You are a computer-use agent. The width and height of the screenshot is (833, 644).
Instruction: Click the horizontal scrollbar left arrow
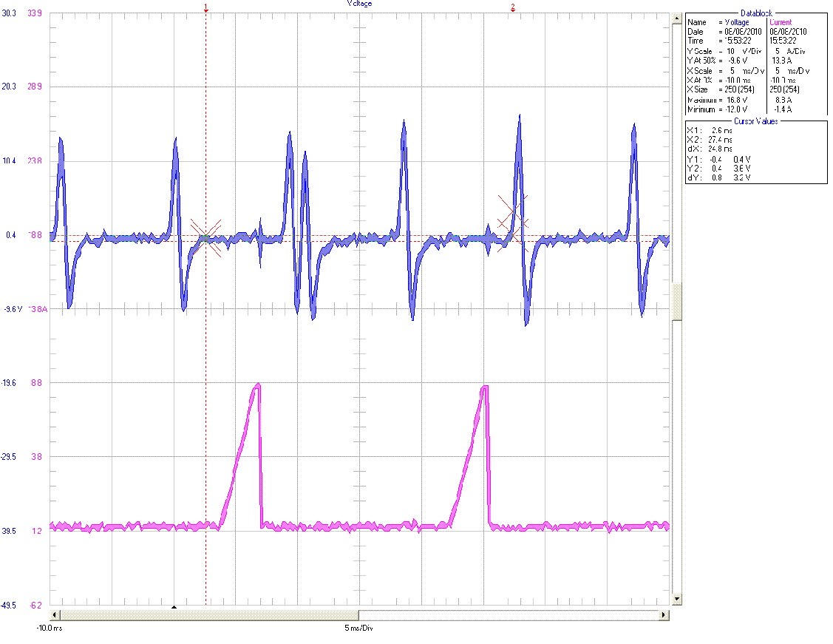(55, 615)
